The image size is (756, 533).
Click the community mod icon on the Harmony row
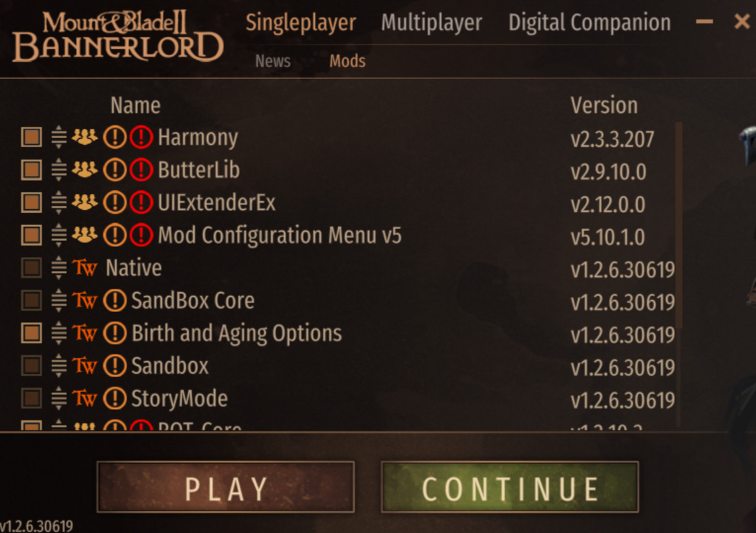84,137
